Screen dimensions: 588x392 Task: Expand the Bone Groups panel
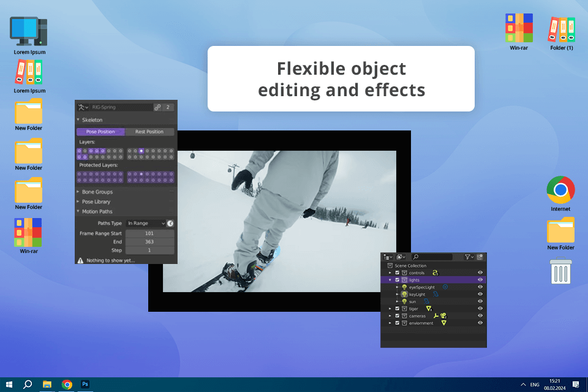[x=78, y=192]
